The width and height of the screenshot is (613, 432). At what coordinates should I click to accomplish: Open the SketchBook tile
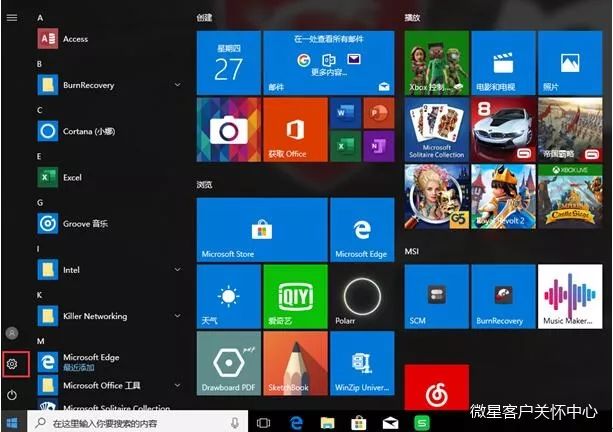[296, 363]
